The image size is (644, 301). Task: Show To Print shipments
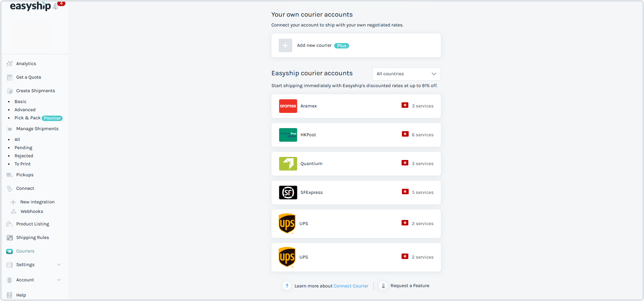[x=22, y=164]
